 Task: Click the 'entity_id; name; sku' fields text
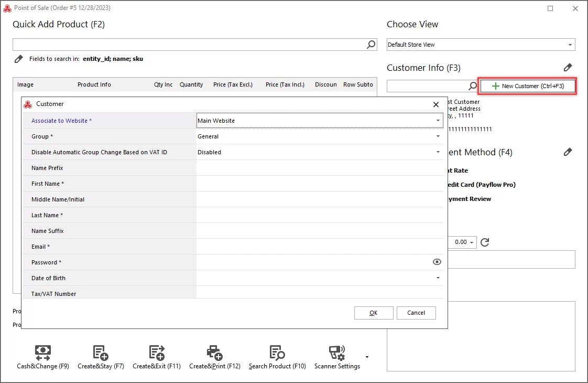click(113, 59)
